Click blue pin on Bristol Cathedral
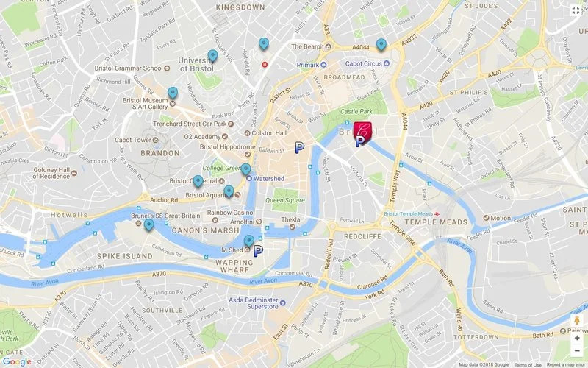This screenshot has height=368, width=588. tap(198, 181)
